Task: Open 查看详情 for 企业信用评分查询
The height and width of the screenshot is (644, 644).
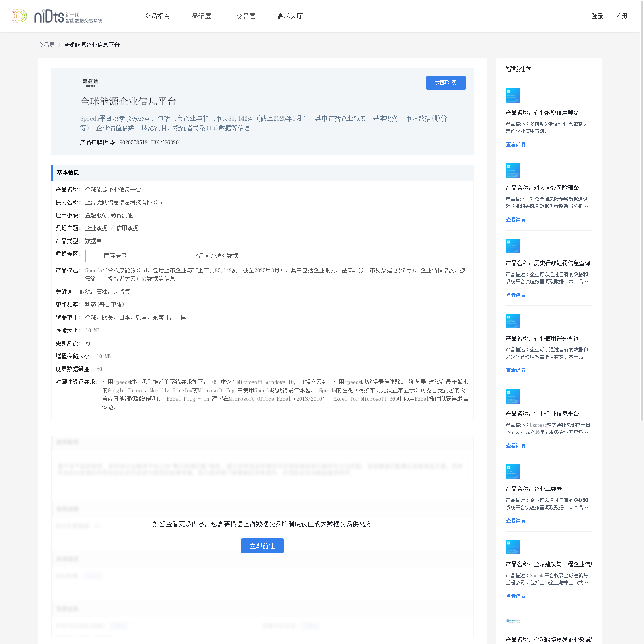Action: [x=516, y=370]
